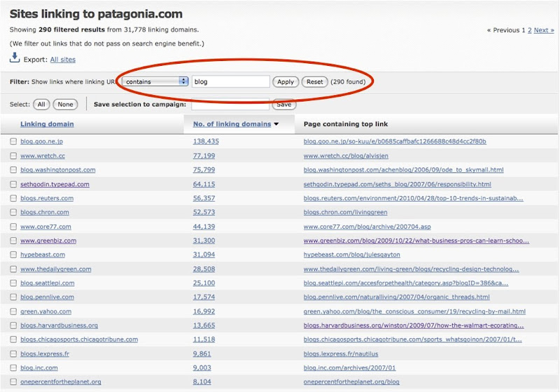Open the hypebeast.com domain link
The image size is (560, 392).
(x=43, y=255)
